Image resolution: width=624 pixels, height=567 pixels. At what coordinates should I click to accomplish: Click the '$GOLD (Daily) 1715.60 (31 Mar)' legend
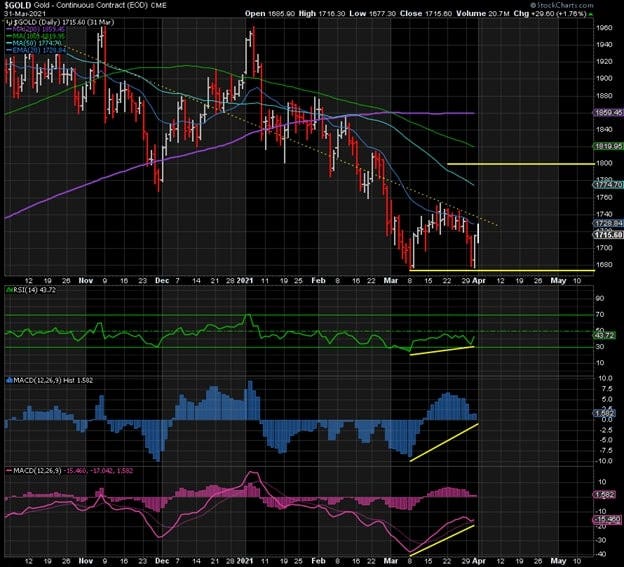[x=63, y=22]
